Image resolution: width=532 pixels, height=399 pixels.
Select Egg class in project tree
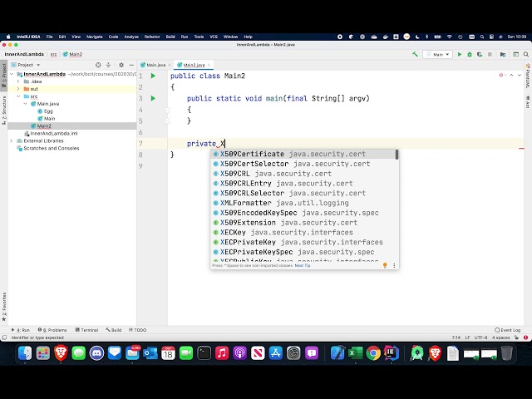(45, 111)
